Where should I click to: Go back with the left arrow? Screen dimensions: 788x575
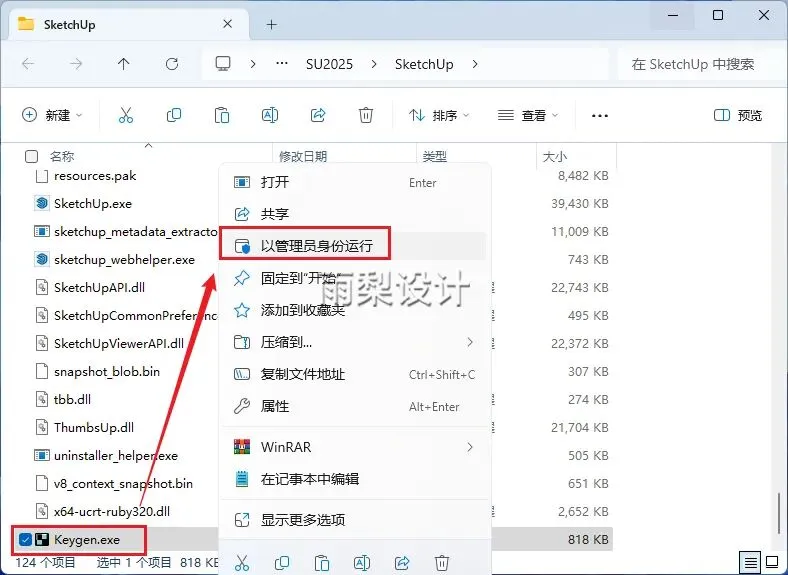click(x=28, y=64)
